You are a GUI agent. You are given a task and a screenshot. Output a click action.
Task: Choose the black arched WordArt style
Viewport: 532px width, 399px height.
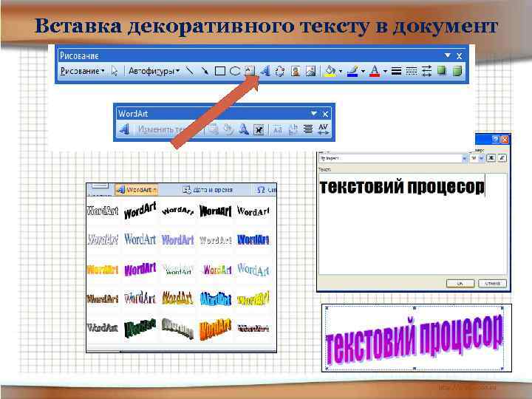(x=178, y=211)
